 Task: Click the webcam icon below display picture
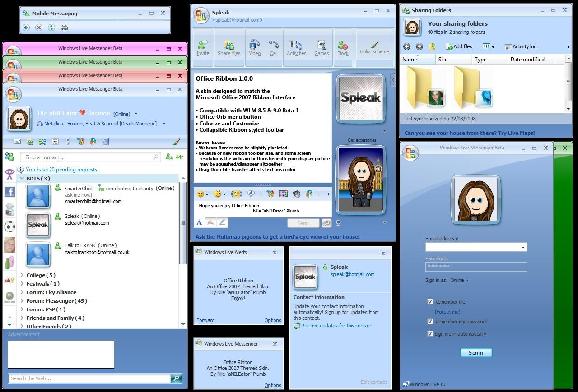pos(338,222)
